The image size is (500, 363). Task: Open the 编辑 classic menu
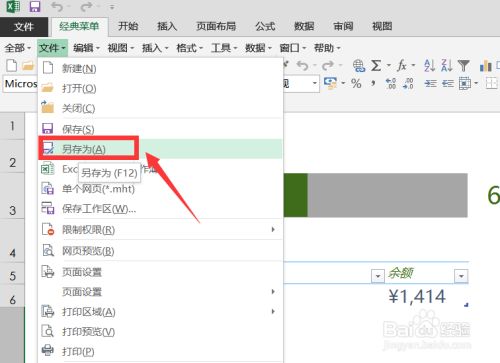[x=86, y=48]
